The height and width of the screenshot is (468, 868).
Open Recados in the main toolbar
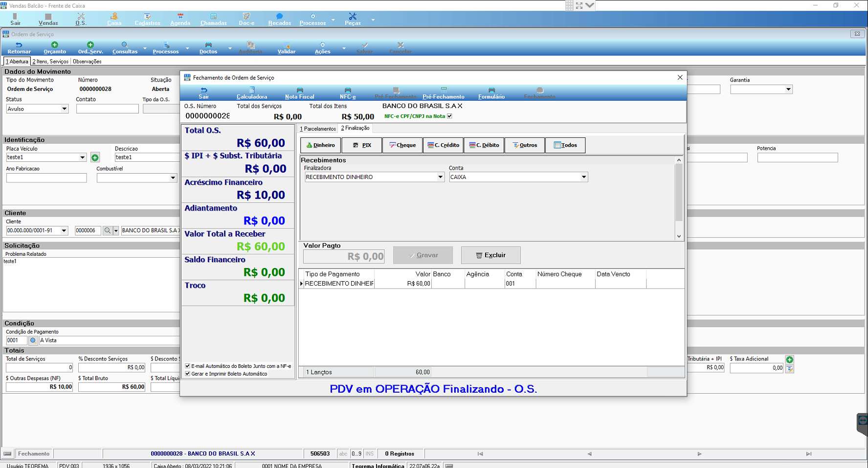[280, 20]
